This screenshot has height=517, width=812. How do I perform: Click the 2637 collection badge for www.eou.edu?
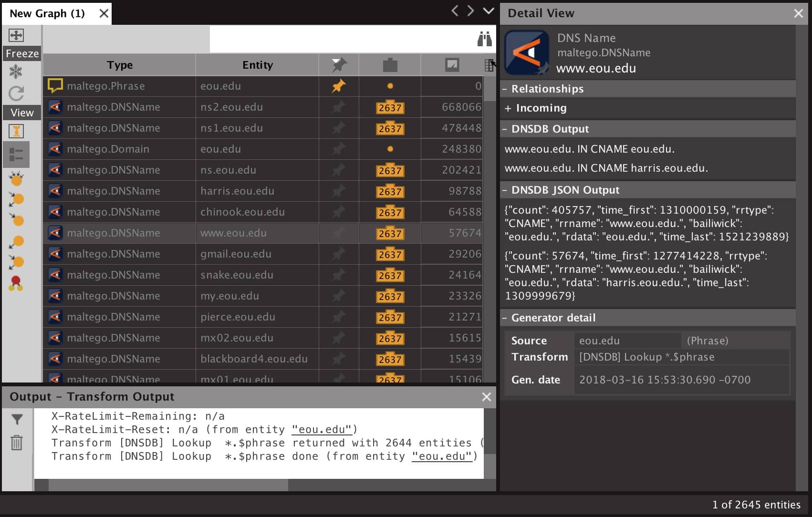coord(390,234)
